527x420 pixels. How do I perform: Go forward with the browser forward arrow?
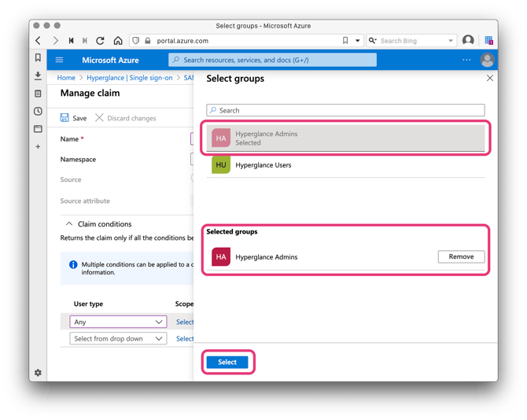56,41
